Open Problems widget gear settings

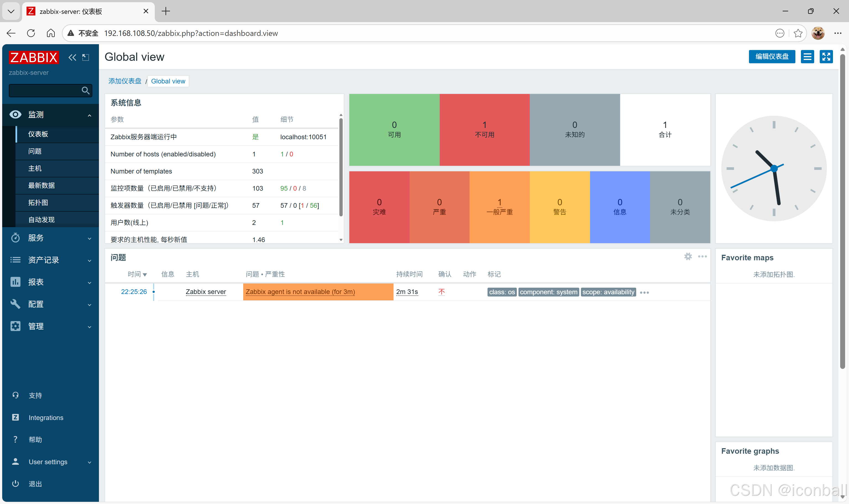[x=688, y=257]
